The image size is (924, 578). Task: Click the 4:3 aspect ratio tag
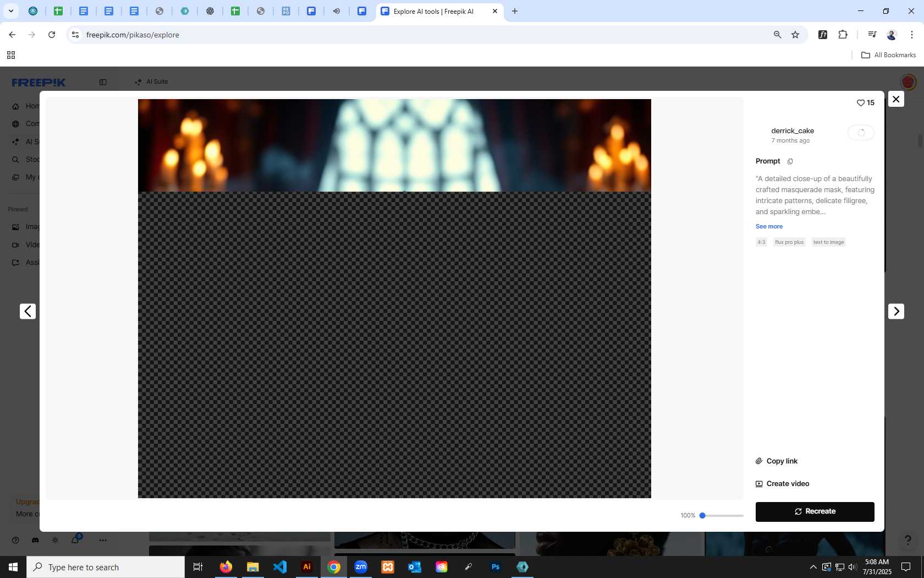point(761,242)
